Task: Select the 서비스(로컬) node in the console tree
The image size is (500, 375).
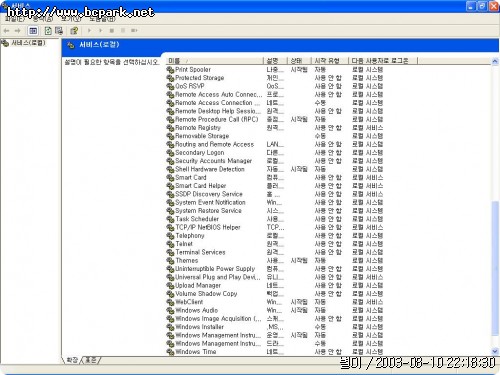Action: tap(28, 43)
